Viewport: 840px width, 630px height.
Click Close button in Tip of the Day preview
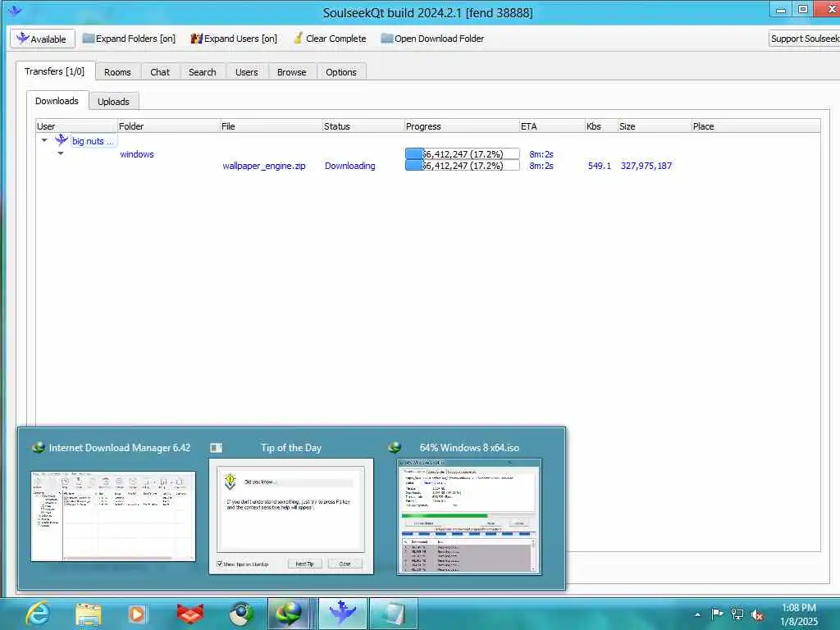pos(345,564)
